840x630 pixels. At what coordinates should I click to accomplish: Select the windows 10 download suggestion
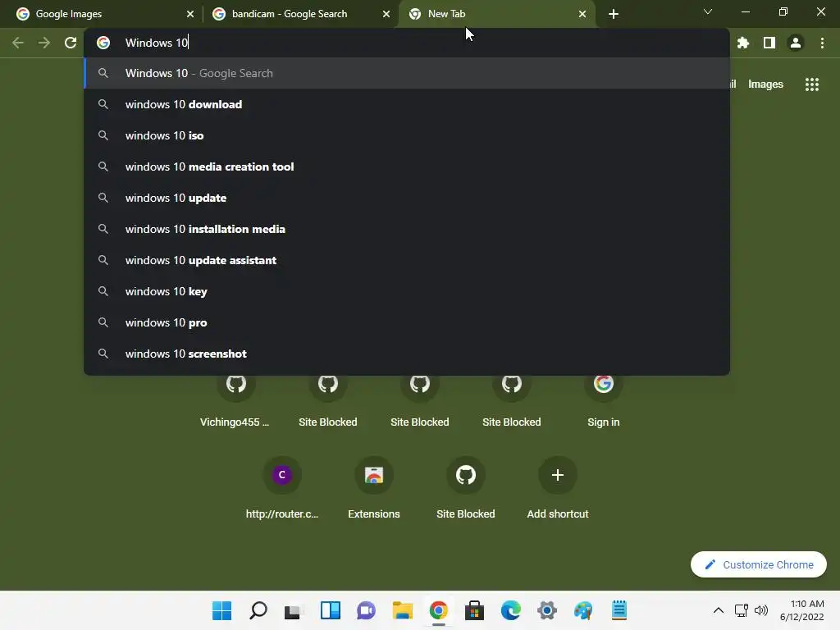click(x=407, y=104)
